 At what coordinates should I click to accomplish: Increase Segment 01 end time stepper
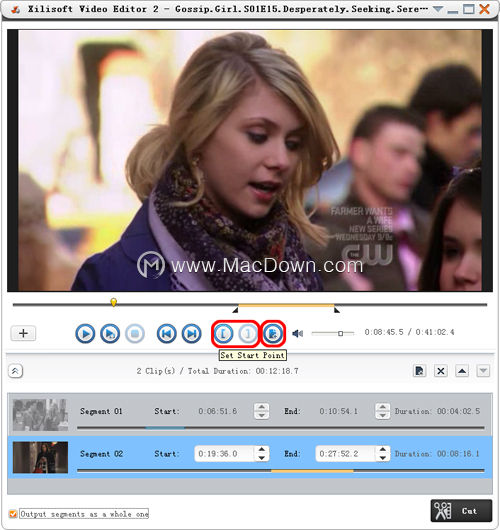pos(382,407)
